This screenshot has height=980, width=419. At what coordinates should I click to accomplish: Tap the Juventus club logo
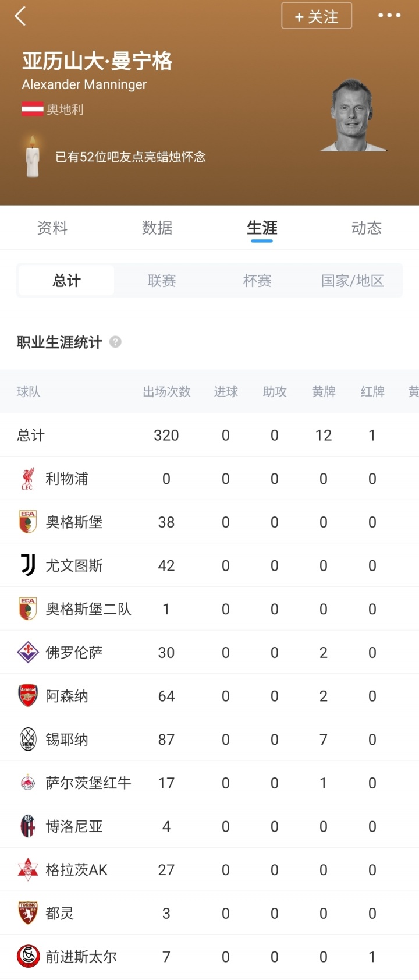point(27,565)
